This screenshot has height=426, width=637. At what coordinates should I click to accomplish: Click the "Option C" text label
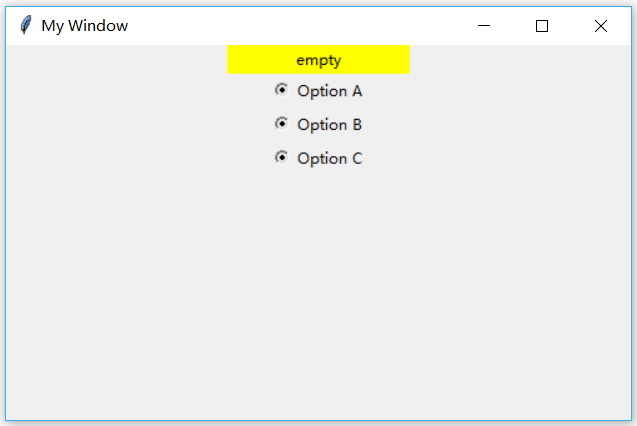(x=329, y=158)
